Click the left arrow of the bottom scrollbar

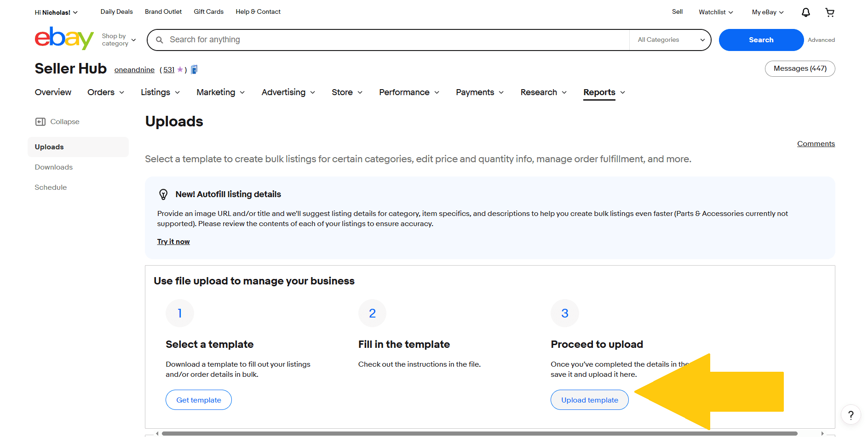(x=157, y=433)
